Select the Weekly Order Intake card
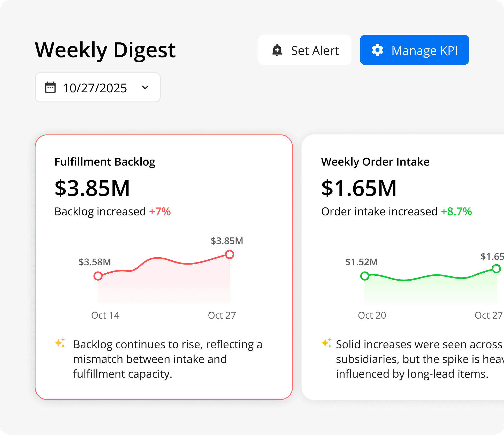Screen dimensions: 504x435 403,267
